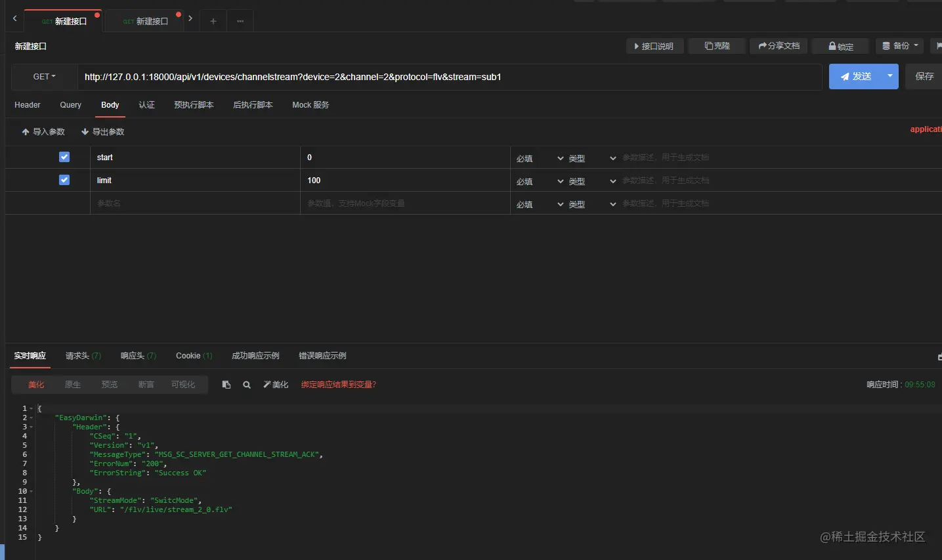Switch to the Header tab
942x560 pixels.
[x=28, y=105]
